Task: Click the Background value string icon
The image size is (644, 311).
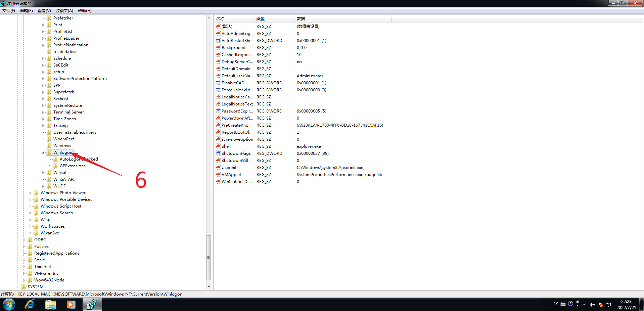Action: coord(218,47)
